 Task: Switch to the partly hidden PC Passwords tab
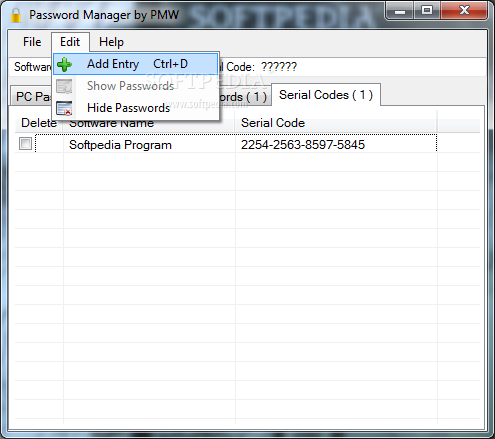pos(32,97)
